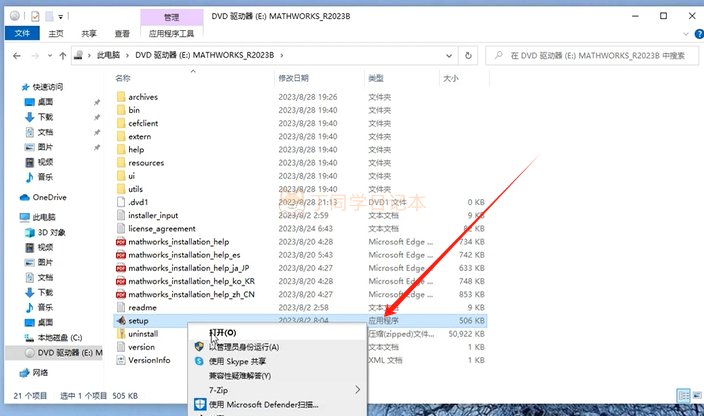
Task: Click the archives folder icon
Action: click(x=121, y=96)
